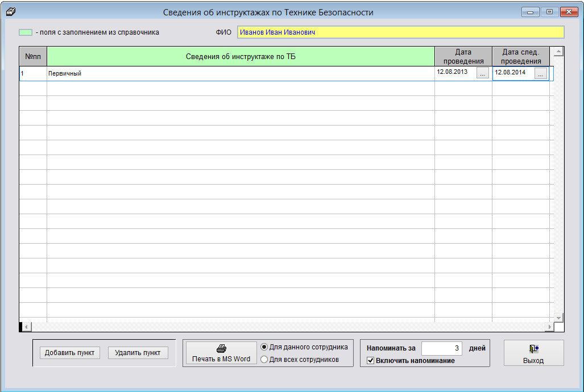Click vertical scrollbar down arrow
Screen dimensions: 584x392
(x=558, y=318)
